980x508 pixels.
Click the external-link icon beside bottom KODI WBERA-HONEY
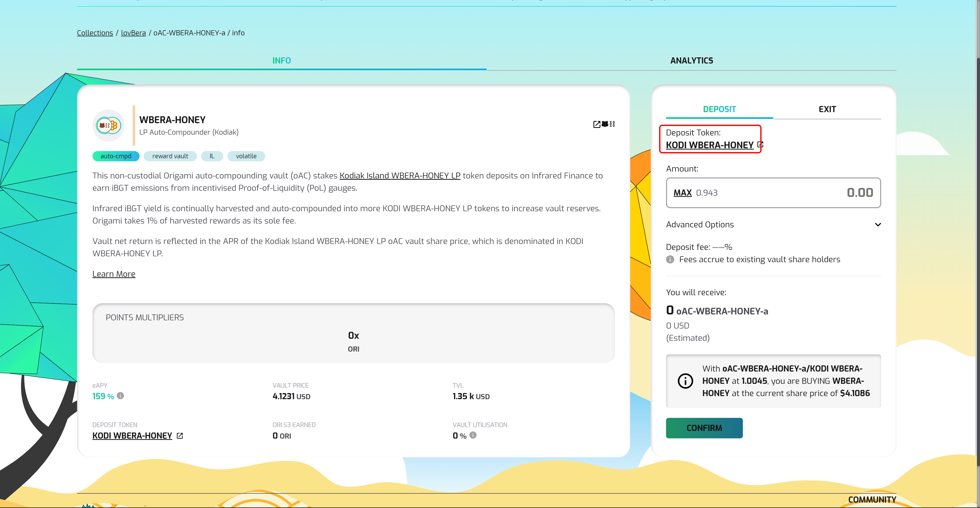coord(180,436)
